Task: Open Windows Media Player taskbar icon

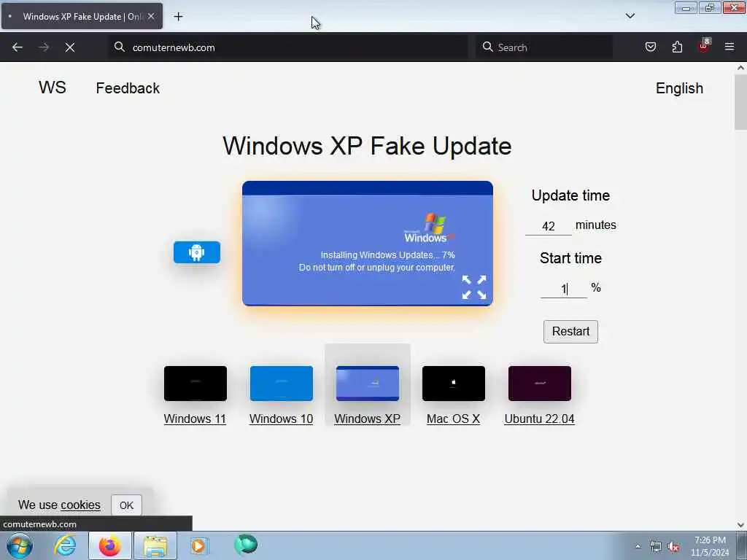Action: [x=198, y=545]
